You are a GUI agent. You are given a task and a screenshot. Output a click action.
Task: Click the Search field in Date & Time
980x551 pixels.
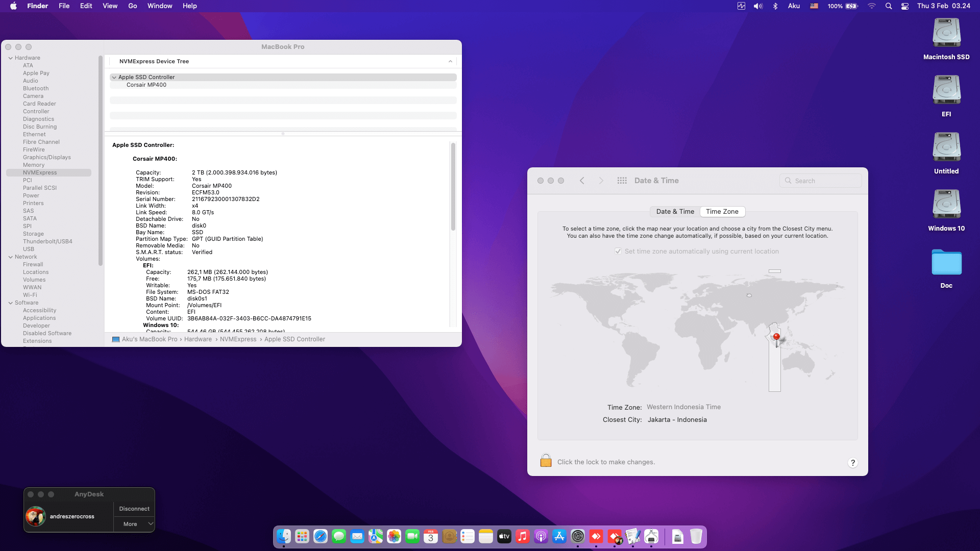click(x=823, y=181)
